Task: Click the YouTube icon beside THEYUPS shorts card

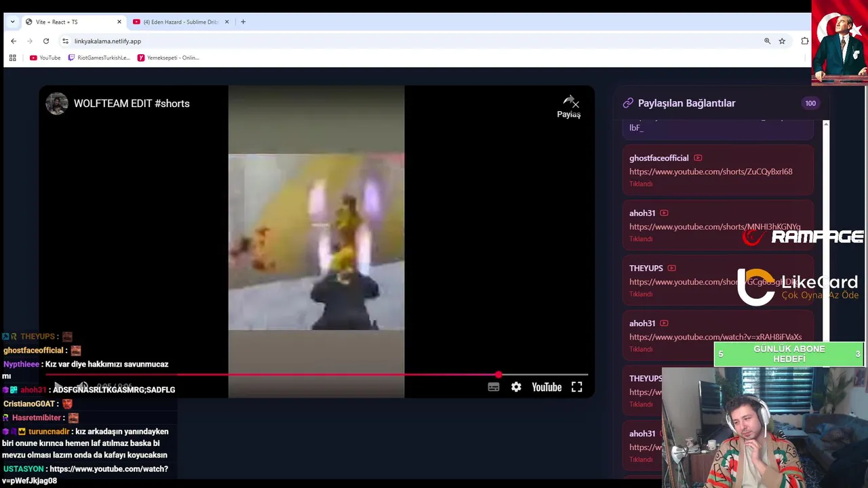Action: click(671, 268)
